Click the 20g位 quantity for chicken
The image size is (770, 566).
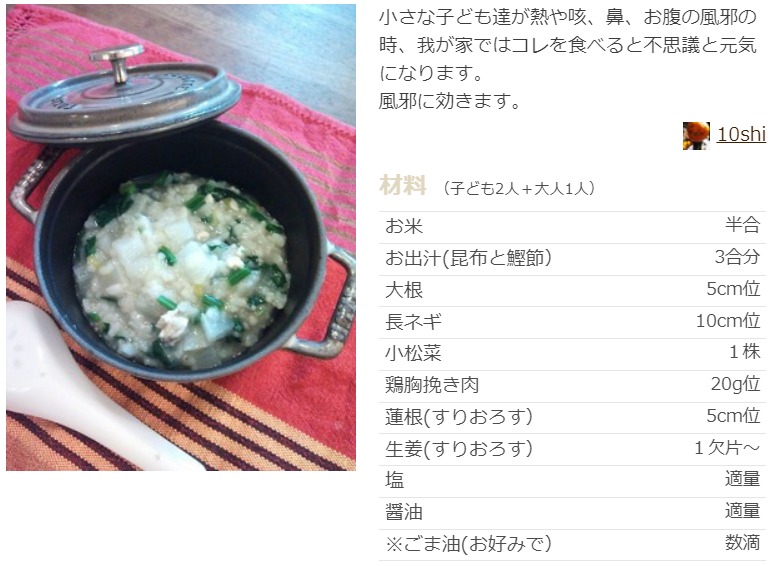735,384
